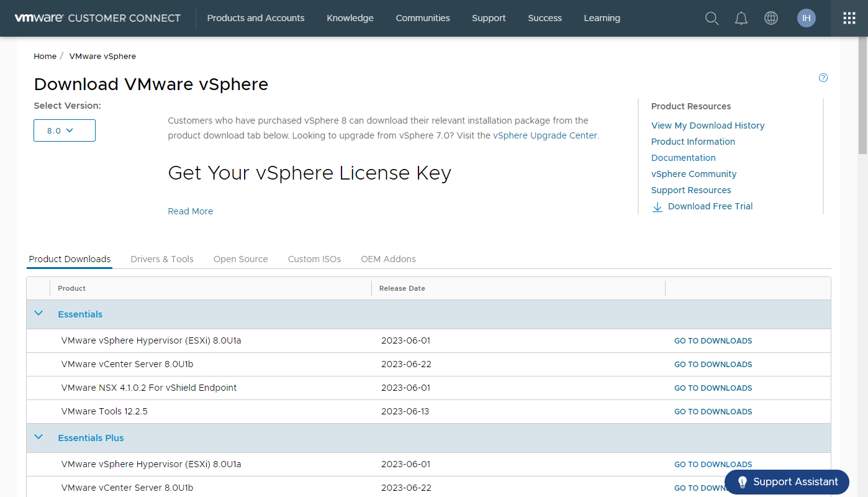Open the vSphere Upgrade Center link
This screenshot has height=497, width=868.
(x=545, y=135)
